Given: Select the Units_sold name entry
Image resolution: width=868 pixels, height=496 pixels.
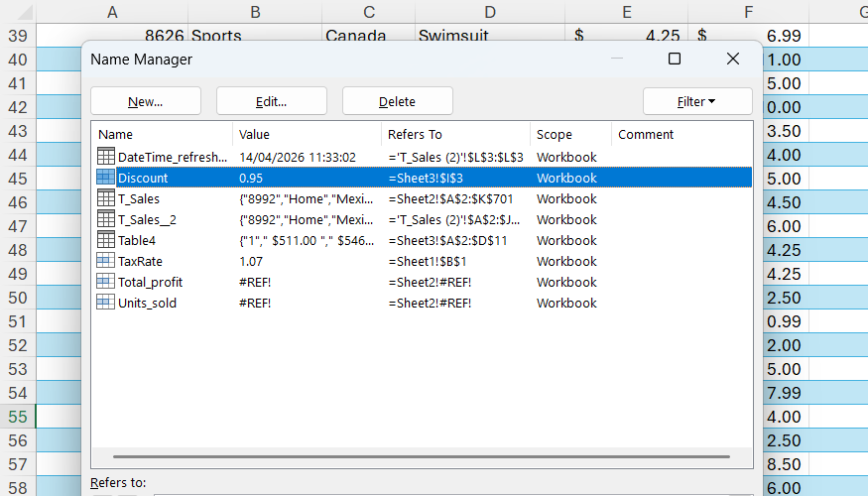Looking at the screenshot, I should click(422, 304).
